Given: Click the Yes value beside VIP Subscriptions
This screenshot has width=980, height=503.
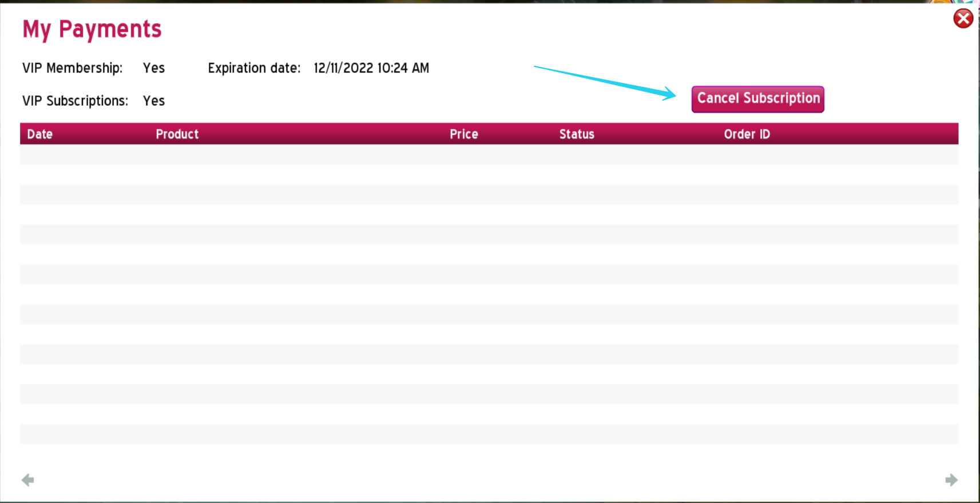Looking at the screenshot, I should point(153,101).
